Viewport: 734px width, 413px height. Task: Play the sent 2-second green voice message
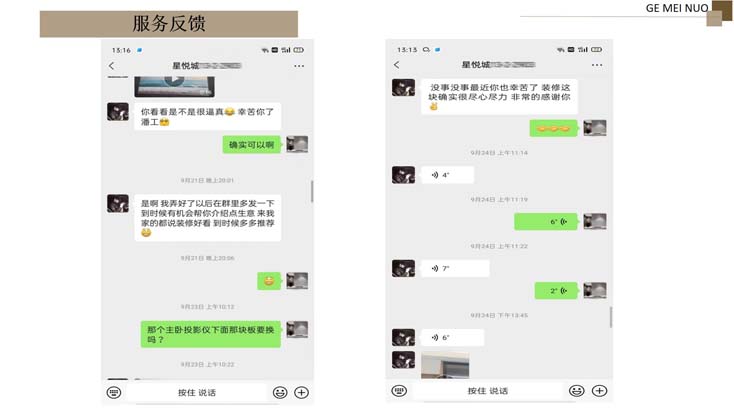(556, 291)
